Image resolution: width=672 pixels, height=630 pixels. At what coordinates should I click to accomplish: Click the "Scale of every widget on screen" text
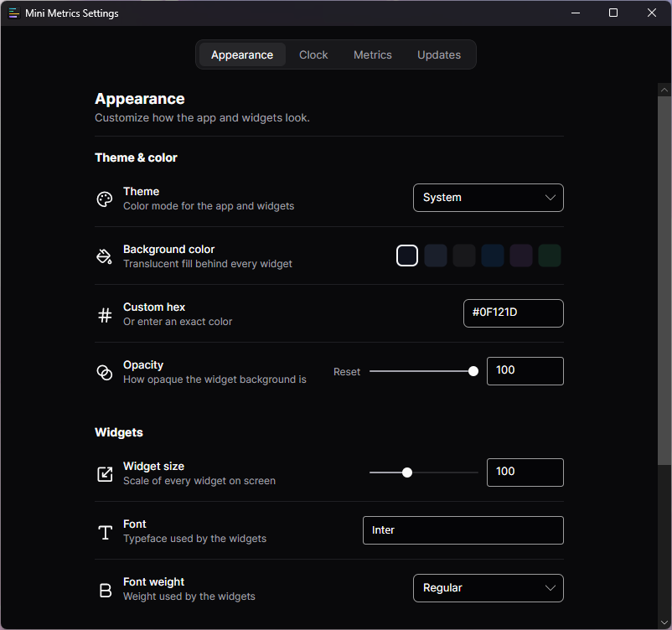[x=199, y=481]
